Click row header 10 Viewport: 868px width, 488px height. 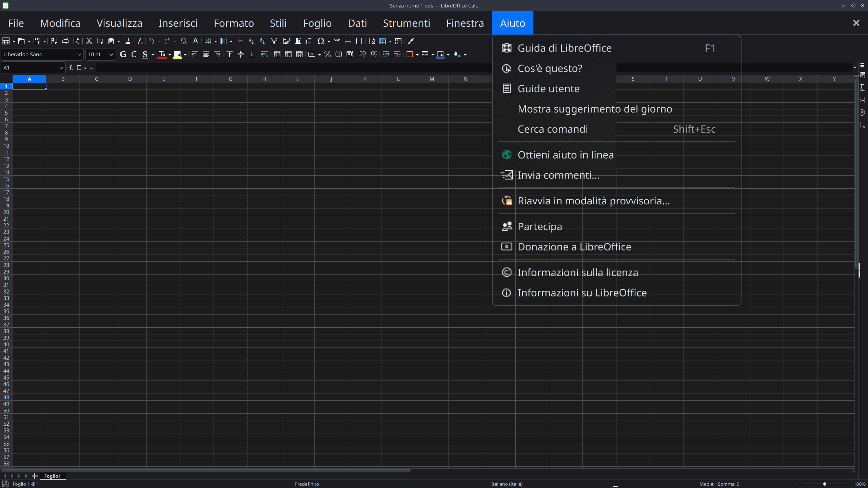pyautogui.click(x=6, y=146)
